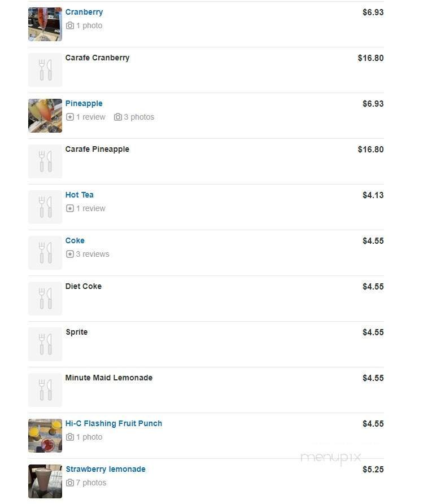Open the Cranberry drink photo thumbnail
This screenshot has width=432, height=504.
pos(45,24)
